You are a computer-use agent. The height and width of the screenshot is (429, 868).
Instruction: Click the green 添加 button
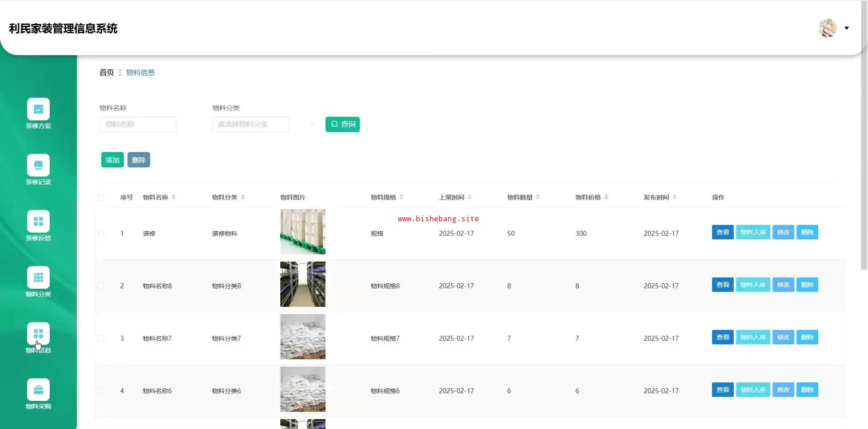(112, 160)
